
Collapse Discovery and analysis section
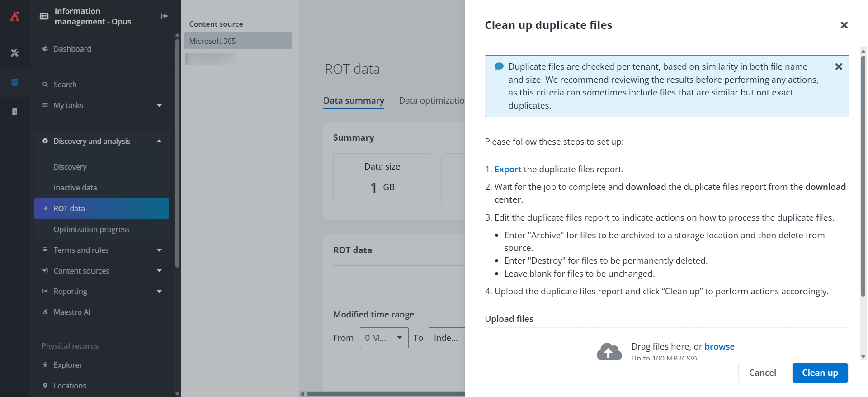point(159,141)
